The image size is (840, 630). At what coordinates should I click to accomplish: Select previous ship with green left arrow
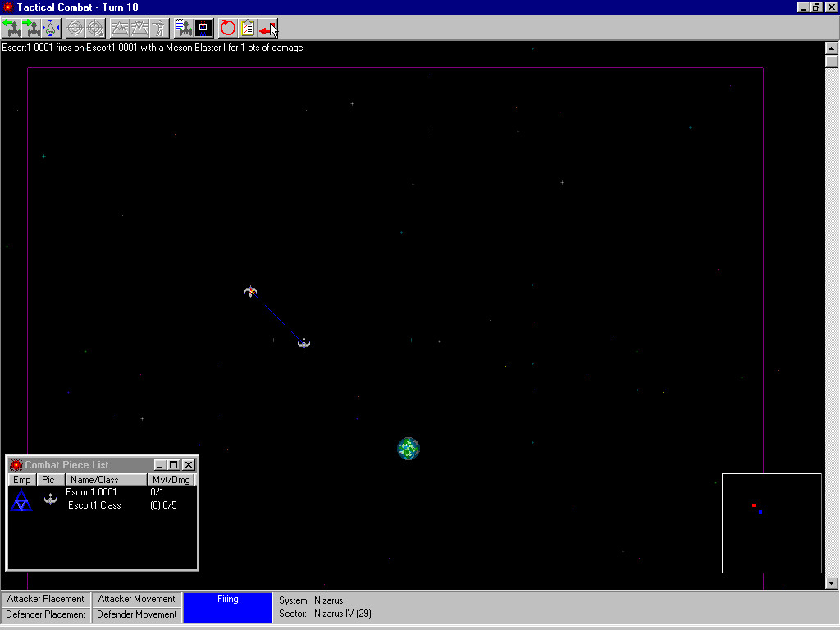click(x=11, y=28)
